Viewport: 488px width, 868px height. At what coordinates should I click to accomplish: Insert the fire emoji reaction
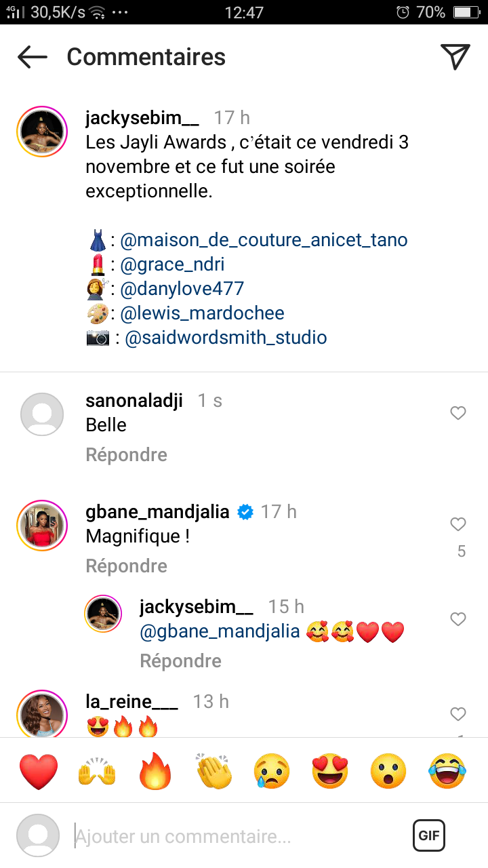156,772
